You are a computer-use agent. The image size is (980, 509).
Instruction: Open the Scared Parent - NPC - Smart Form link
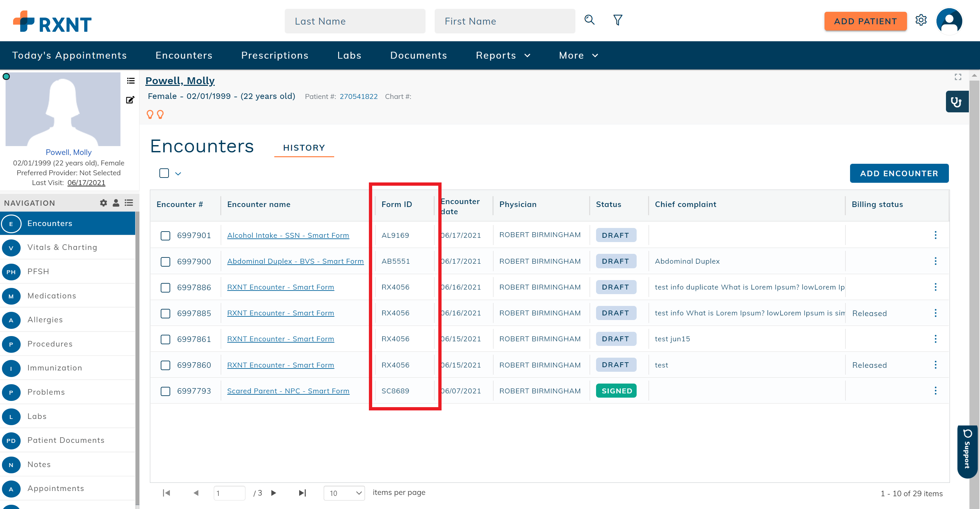click(x=288, y=391)
